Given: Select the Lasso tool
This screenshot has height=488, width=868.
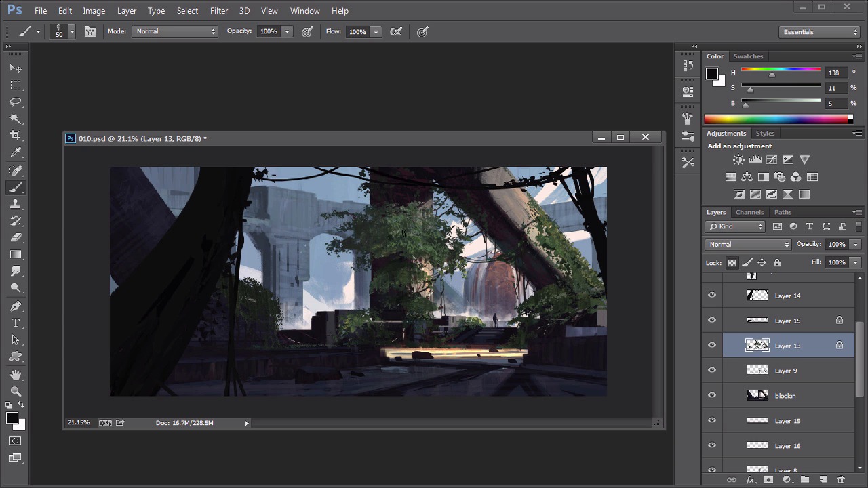Looking at the screenshot, I should (x=16, y=102).
